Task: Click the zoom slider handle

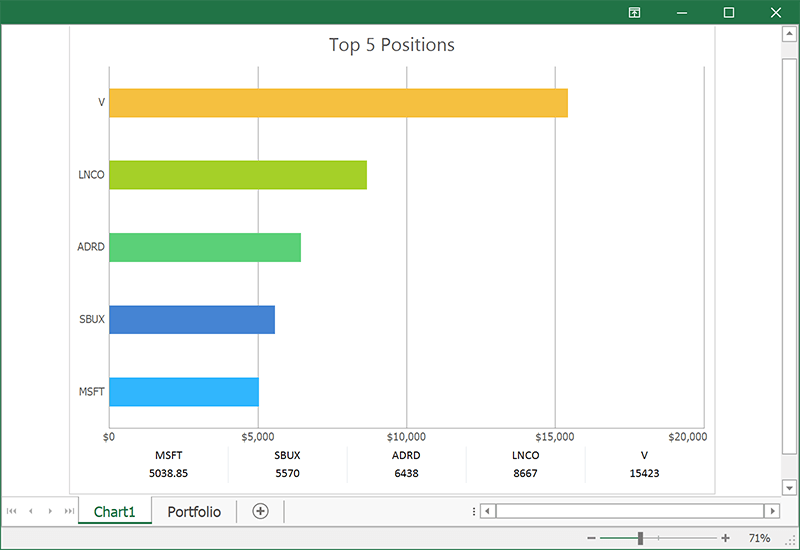Action: [640, 538]
